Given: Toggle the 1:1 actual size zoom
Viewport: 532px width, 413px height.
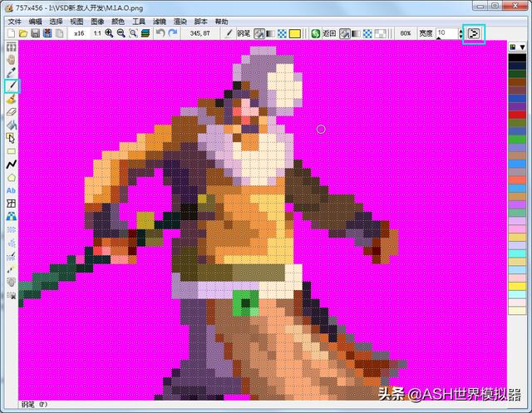Looking at the screenshot, I should click(97, 33).
